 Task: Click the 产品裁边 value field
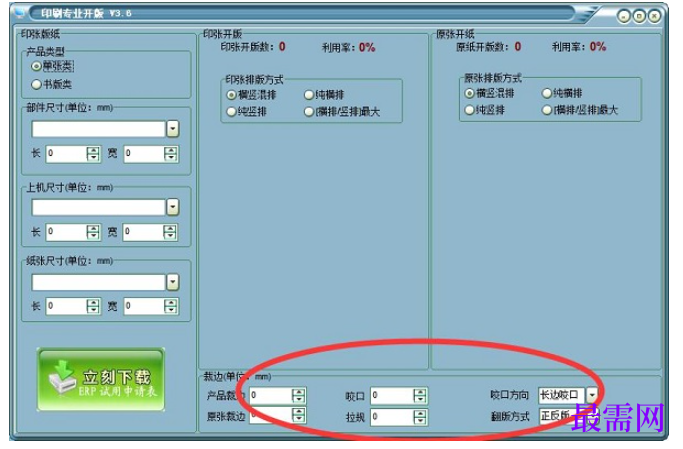tap(271, 395)
